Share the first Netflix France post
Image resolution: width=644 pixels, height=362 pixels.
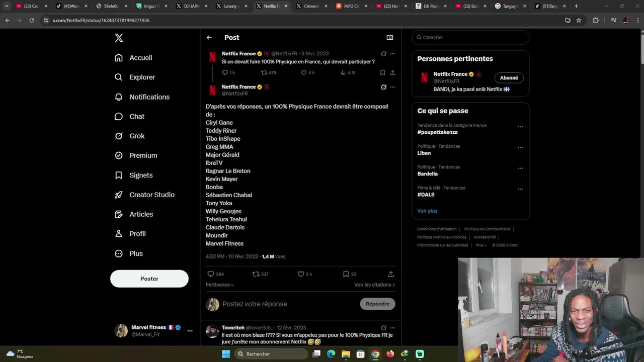[x=392, y=72]
